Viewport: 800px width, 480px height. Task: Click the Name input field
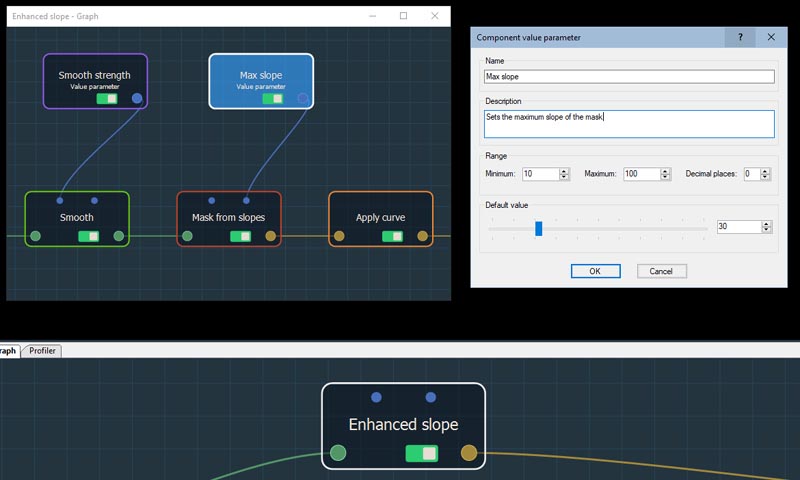pos(629,77)
